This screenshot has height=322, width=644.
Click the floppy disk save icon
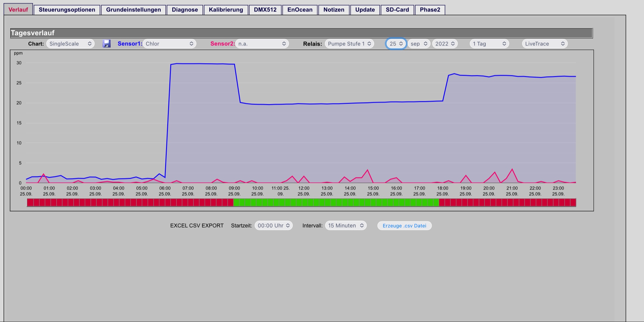click(106, 44)
